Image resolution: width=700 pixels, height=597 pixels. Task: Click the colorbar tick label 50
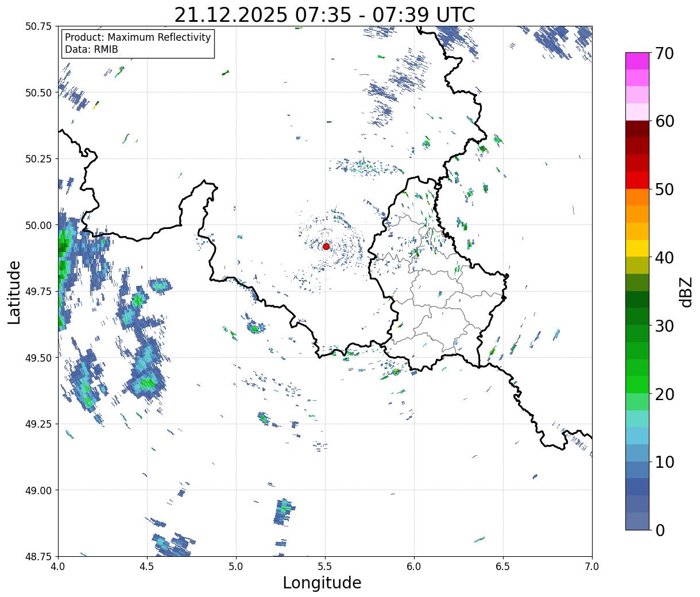(664, 189)
